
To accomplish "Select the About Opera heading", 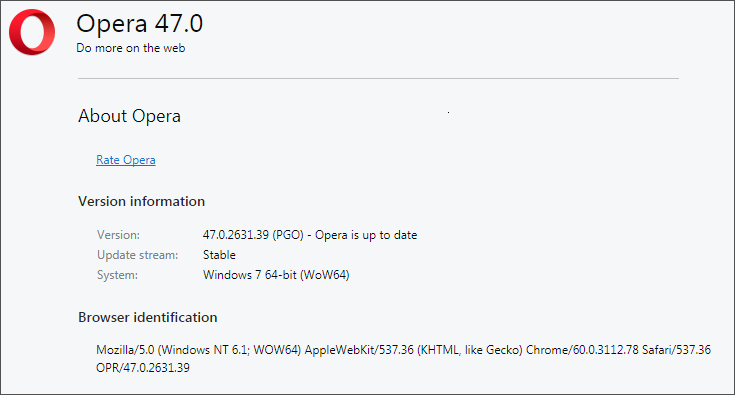I will pyautogui.click(x=129, y=116).
